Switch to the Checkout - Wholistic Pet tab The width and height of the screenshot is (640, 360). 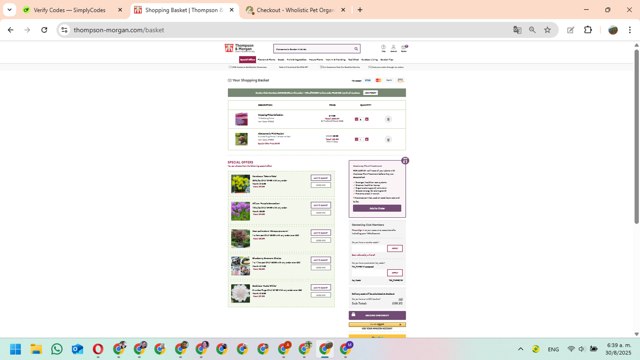[x=296, y=10]
